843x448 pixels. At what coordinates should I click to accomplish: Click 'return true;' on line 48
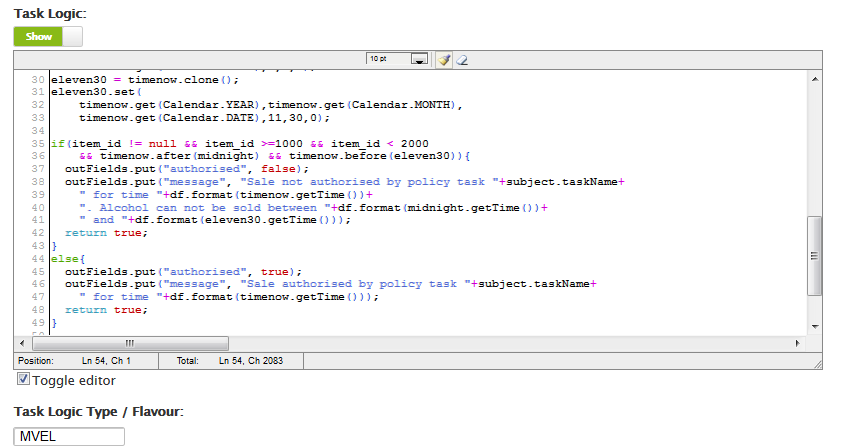(106, 310)
